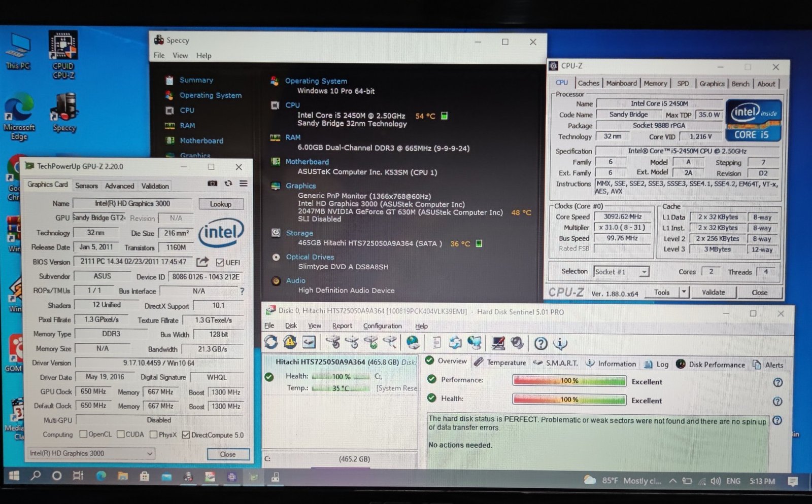Open the Microsoft Edge desktop shortcut
The height and width of the screenshot is (504, 812).
click(19, 117)
